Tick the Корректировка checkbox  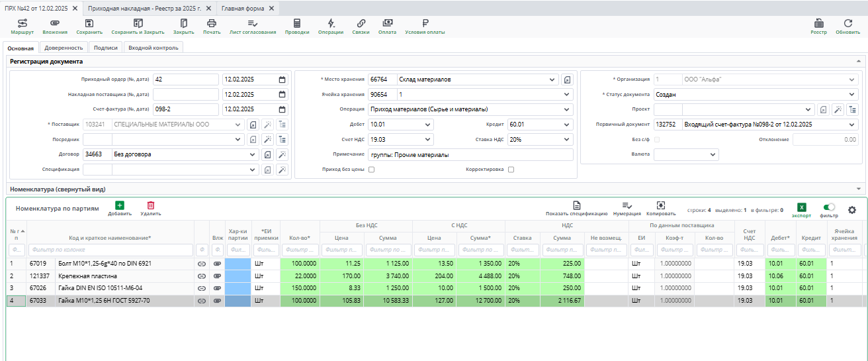pyautogui.click(x=511, y=170)
